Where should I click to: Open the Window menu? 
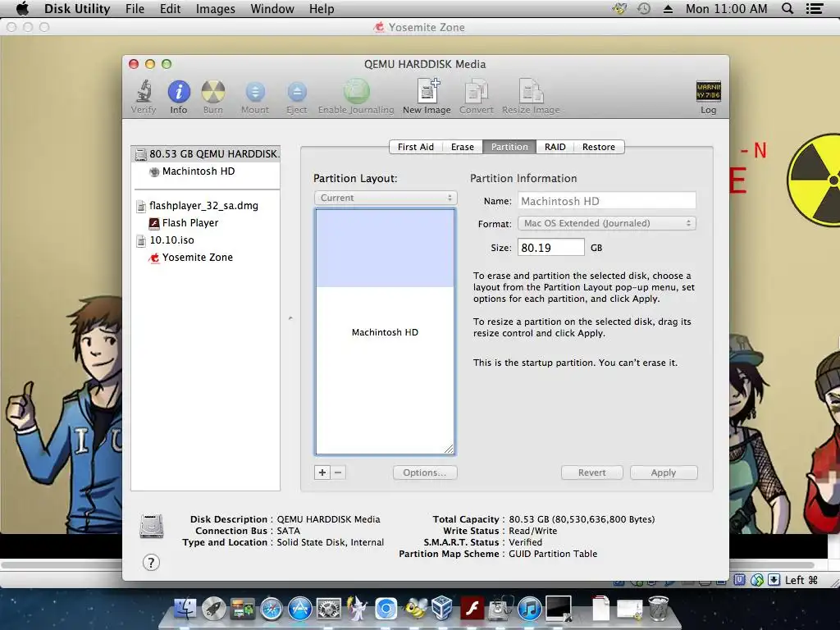272,8
